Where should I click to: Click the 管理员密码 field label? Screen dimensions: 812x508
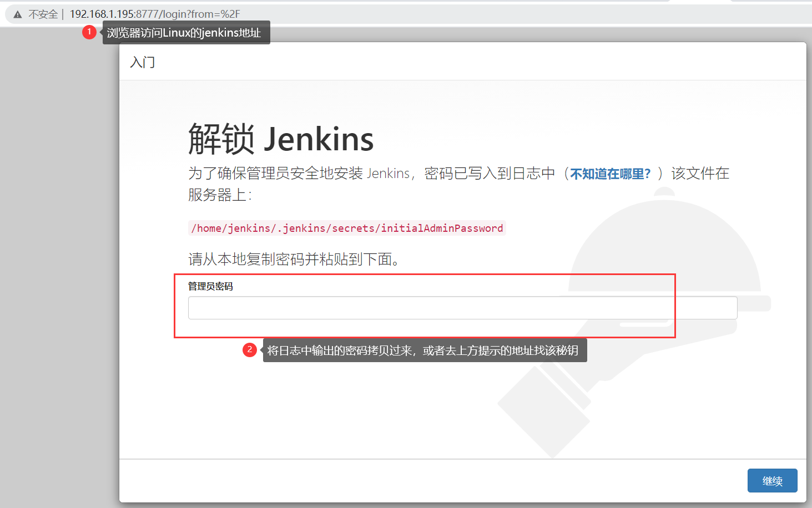click(211, 286)
